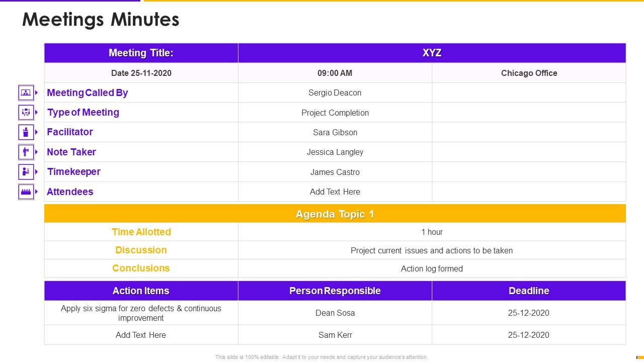This screenshot has width=644, height=362.
Task: Click the Type of Meeting label
Action: 83,112
